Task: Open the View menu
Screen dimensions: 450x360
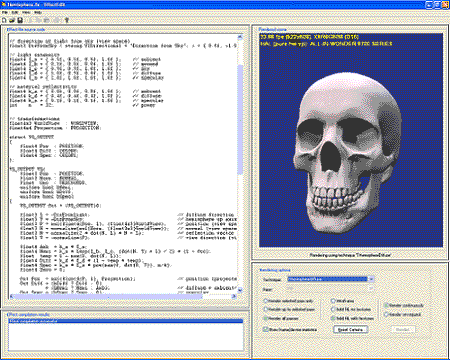Action: click(26, 12)
